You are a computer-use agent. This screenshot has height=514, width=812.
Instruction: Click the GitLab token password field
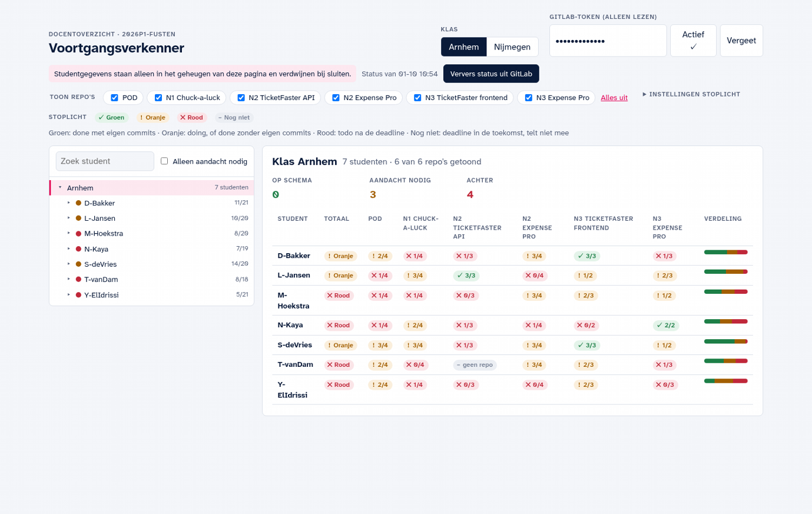click(x=608, y=41)
